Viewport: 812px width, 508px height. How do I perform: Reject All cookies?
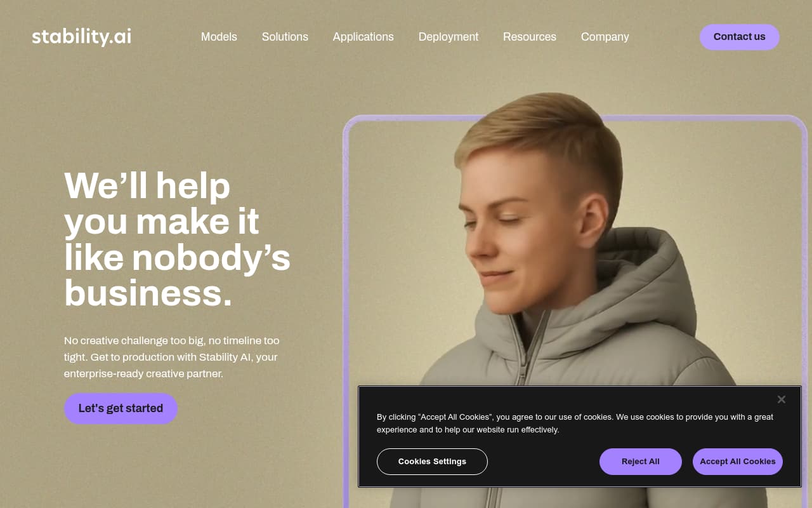pyautogui.click(x=641, y=462)
